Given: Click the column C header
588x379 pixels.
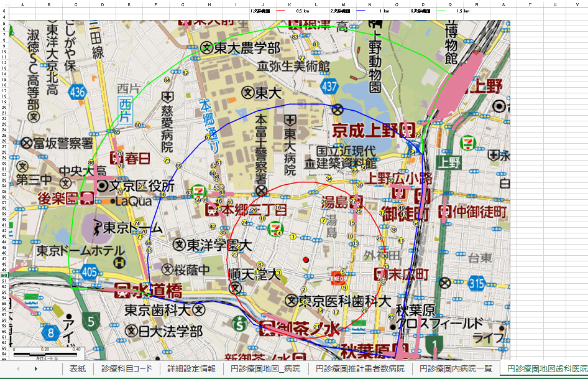Looking at the screenshot, I should click(76, 4).
